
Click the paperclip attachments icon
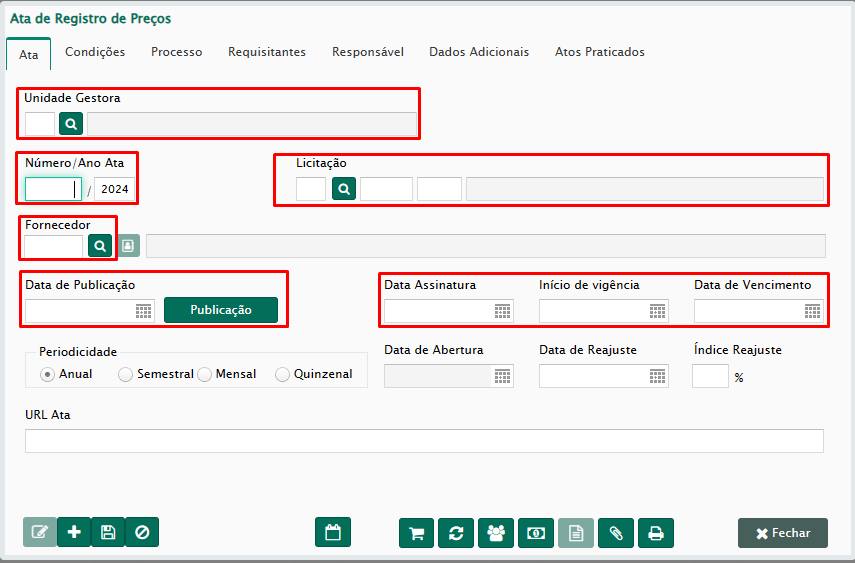pos(616,533)
